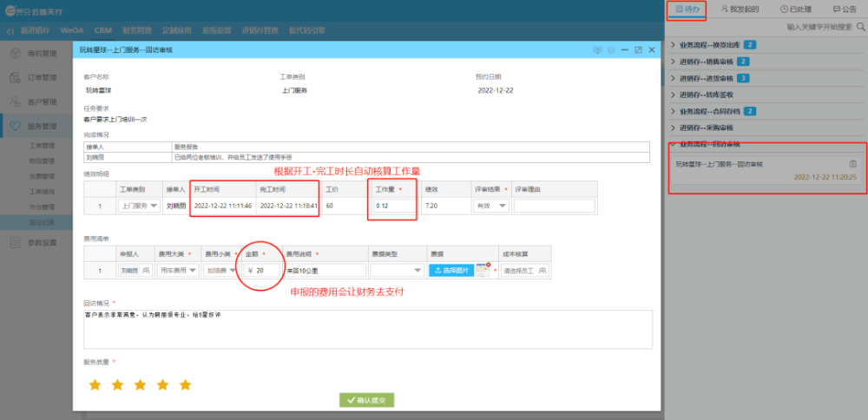Screen dimensions: 868x420
Task: Click the screen-share icon in dialog title bar
Action: (x=598, y=49)
